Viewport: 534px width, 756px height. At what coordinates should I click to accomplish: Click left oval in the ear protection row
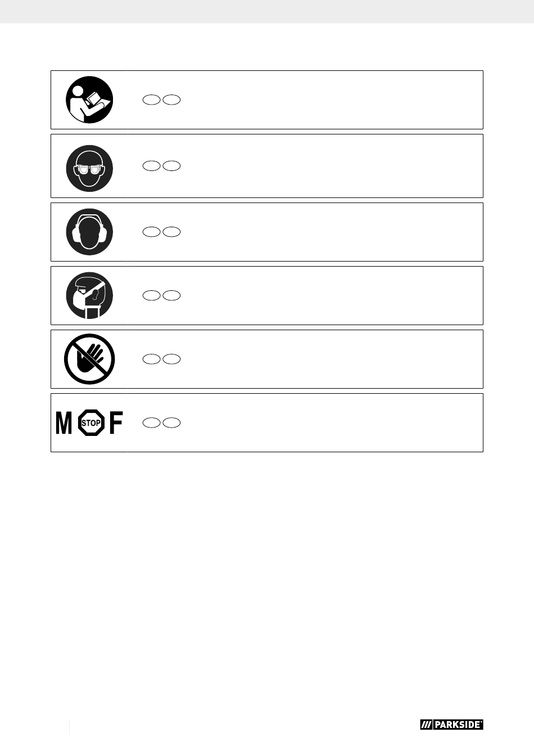(152, 232)
